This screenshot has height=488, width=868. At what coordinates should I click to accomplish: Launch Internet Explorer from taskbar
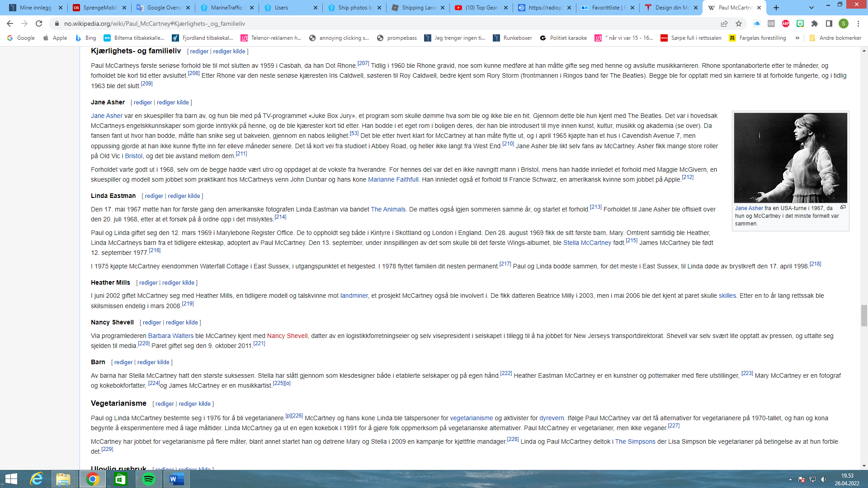tap(36, 479)
